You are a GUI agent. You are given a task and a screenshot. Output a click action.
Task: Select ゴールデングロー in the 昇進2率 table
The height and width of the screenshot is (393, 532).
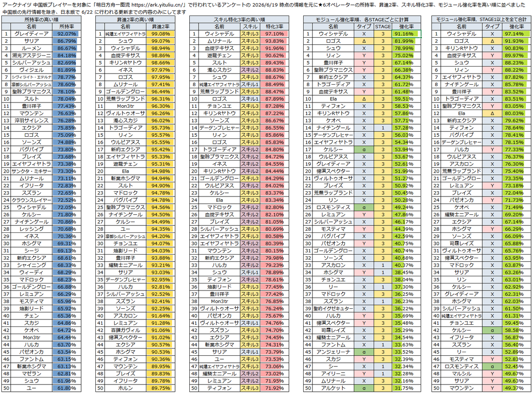coord(125,91)
